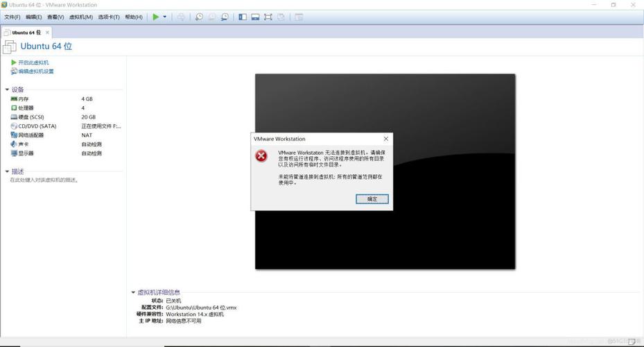Open the power options dropdown arrow

(165, 17)
